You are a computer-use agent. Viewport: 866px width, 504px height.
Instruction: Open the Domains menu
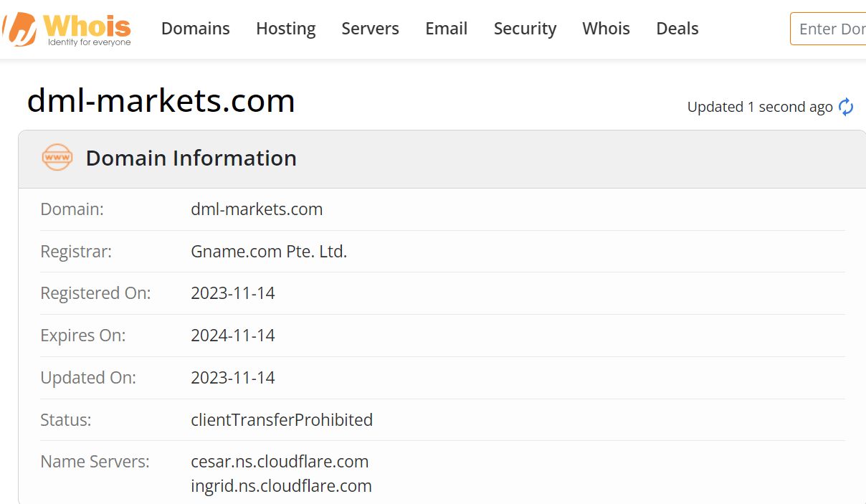point(196,29)
